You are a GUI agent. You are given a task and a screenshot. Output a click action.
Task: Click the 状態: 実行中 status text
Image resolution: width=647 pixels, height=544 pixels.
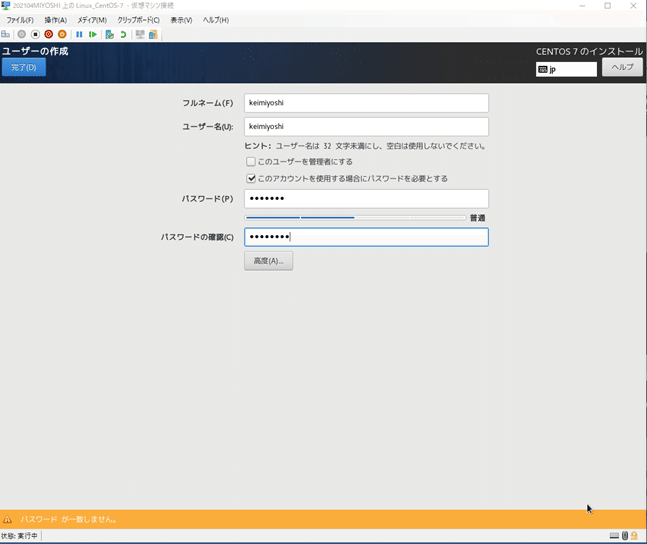point(19,536)
